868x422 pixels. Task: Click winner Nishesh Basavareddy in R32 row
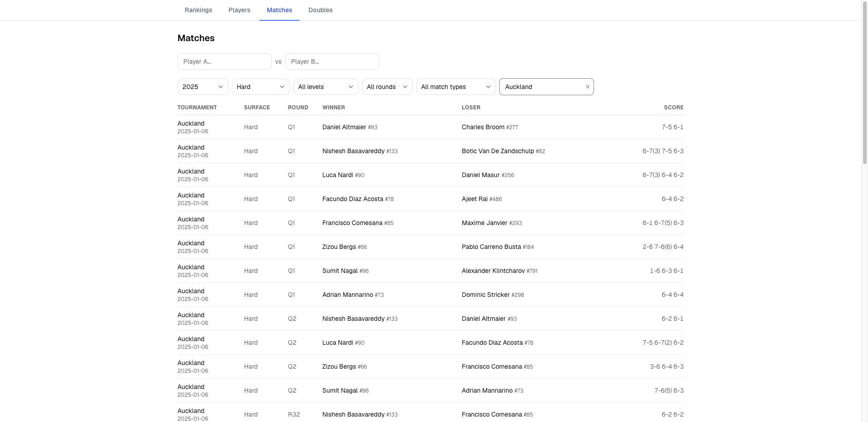coord(354,414)
